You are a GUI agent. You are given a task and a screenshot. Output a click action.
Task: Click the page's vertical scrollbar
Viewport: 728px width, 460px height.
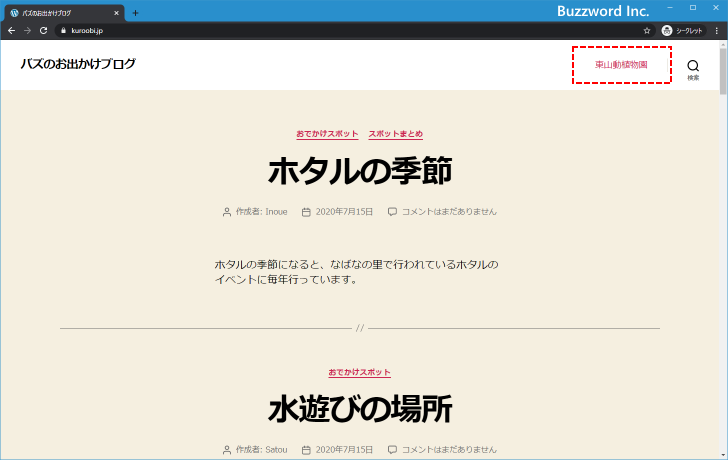[x=723, y=250]
